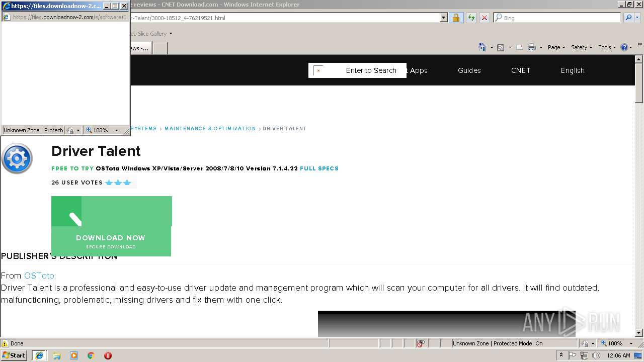Open the Full Specs link
644x362 pixels.
coord(319,168)
